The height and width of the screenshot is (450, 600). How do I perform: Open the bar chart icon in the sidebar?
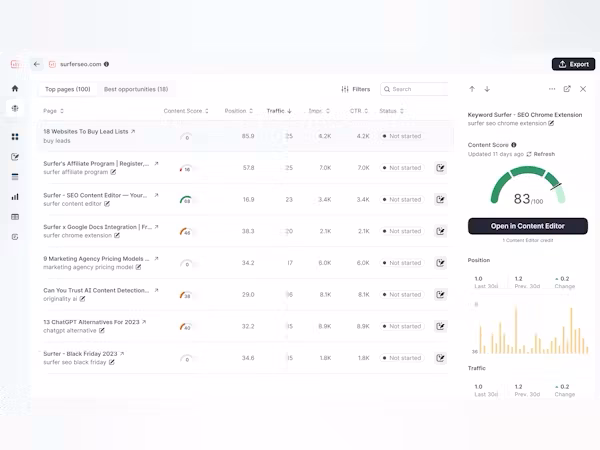(x=14, y=196)
